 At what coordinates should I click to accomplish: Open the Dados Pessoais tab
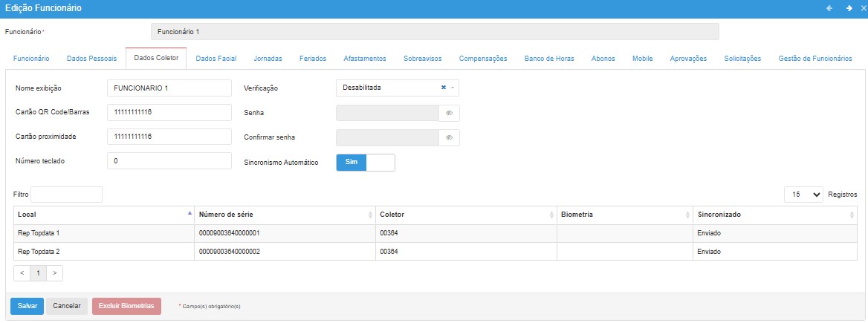(x=92, y=59)
